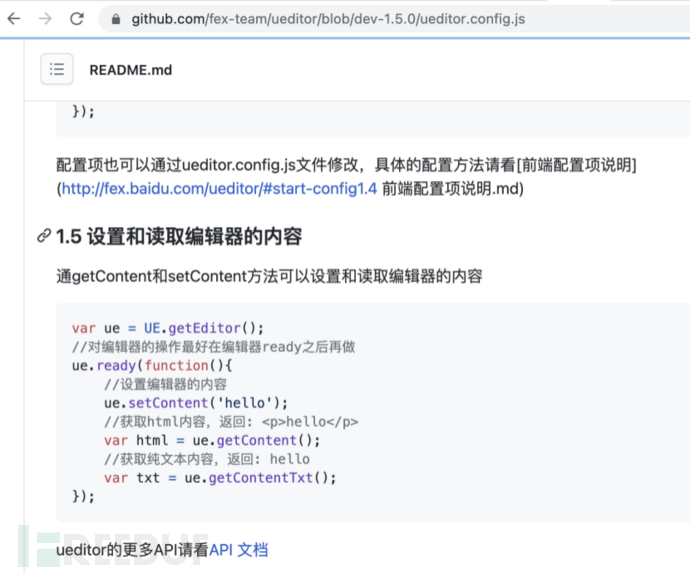Screen dimensions: 690x574
Task: Focus the address bar showing the github.com URL
Action: pyautogui.click(x=392, y=19)
